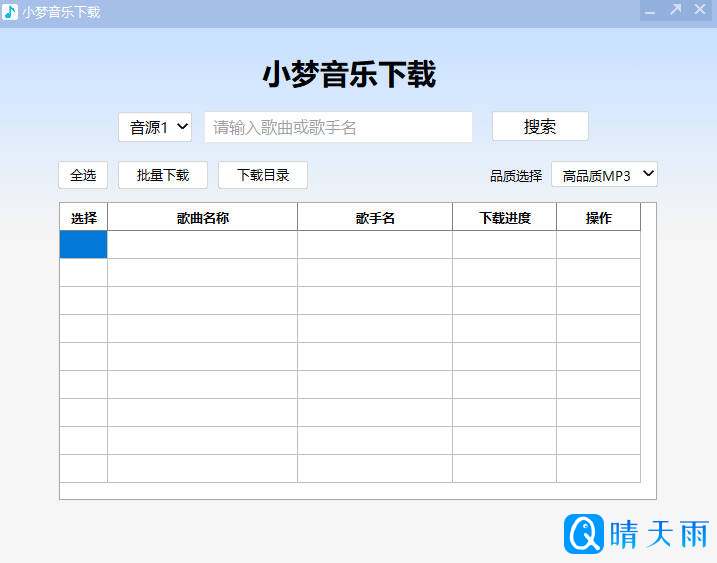Click the blue Q 晴天雨 logo

click(637, 534)
